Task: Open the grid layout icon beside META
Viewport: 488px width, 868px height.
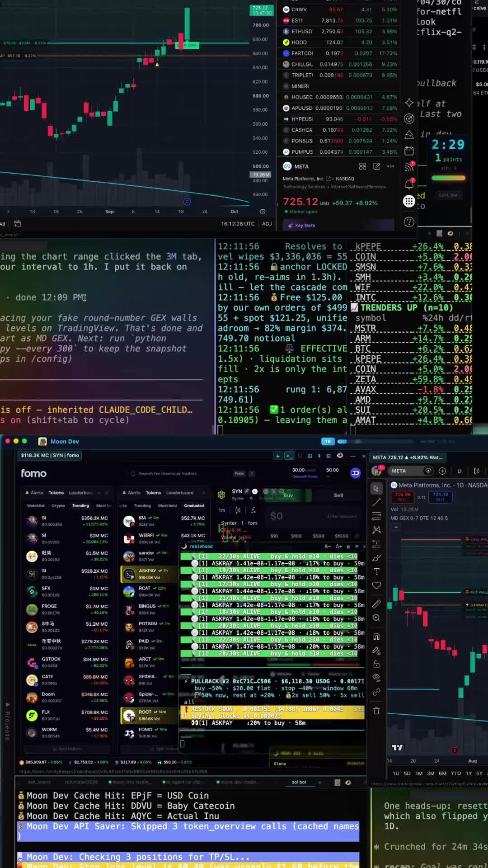Action: 362,166
